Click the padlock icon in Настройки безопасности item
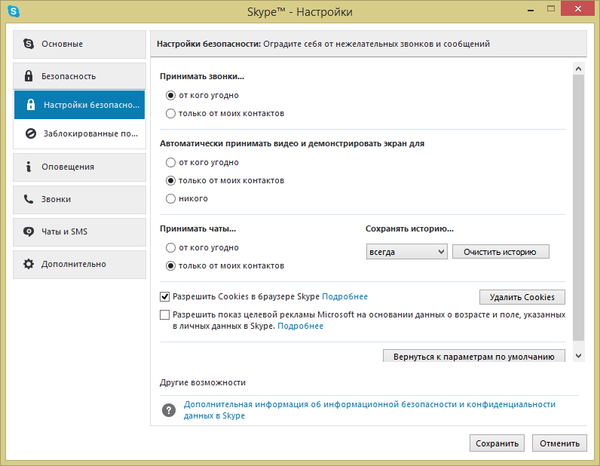This screenshot has height=466, width=600. tap(31, 104)
